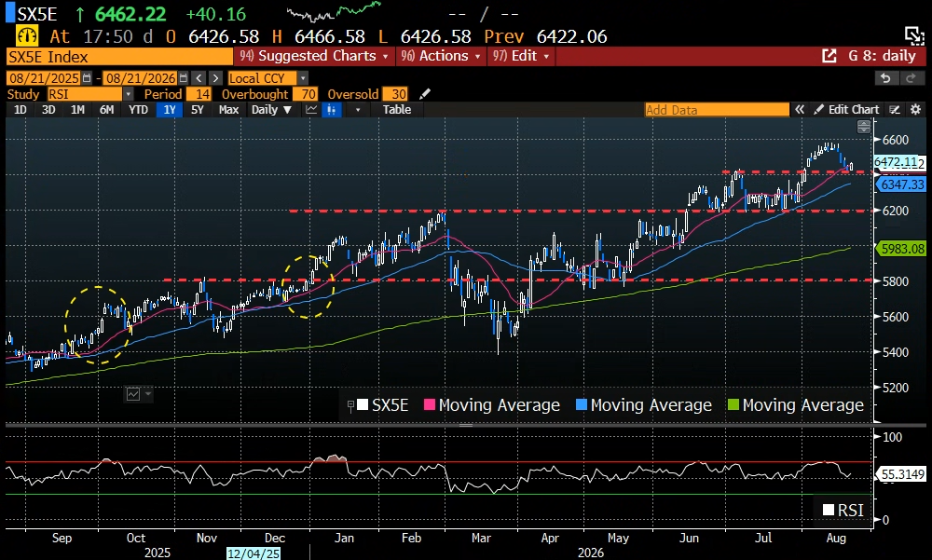Click the RSI study name field

[85, 94]
